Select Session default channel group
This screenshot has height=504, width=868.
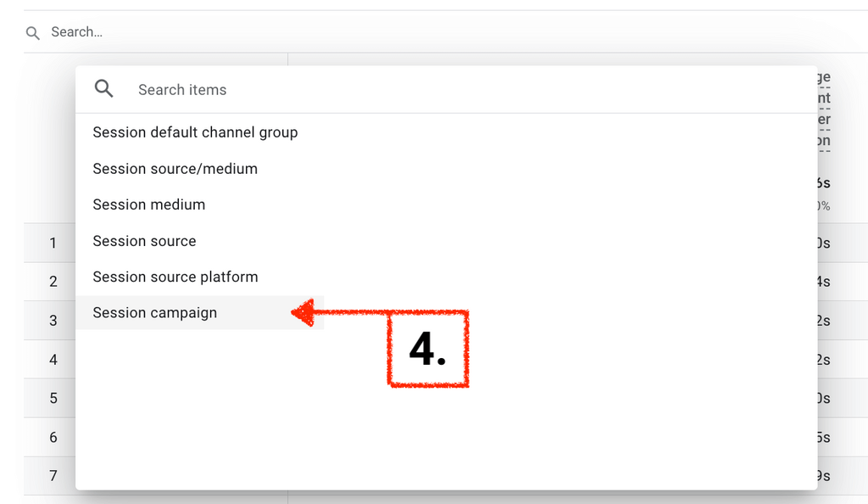point(195,132)
